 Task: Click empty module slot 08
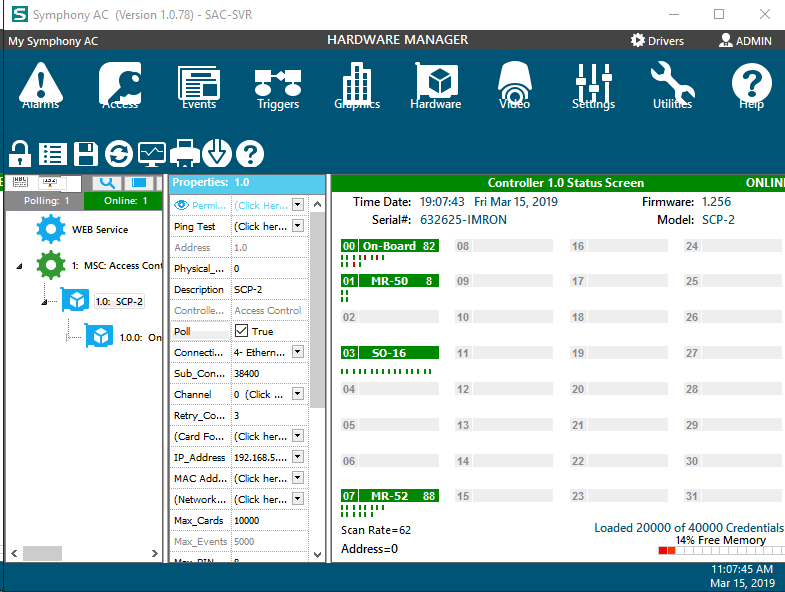click(504, 246)
